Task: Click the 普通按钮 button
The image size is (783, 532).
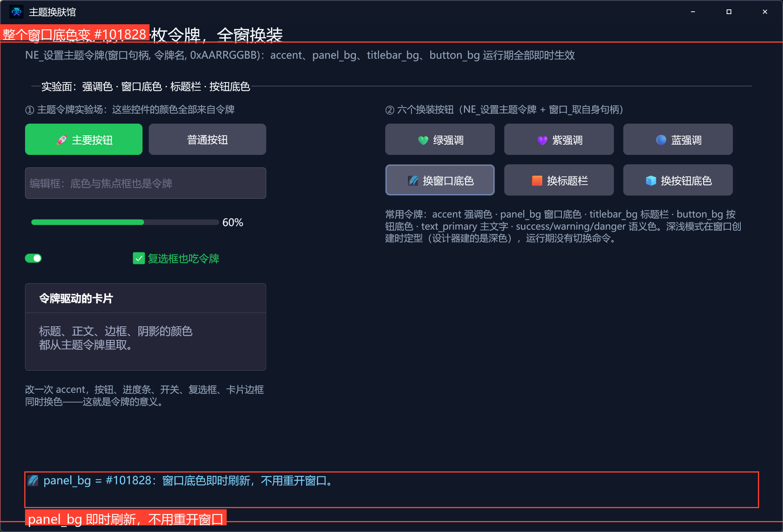Action: click(x=207, y=139)
